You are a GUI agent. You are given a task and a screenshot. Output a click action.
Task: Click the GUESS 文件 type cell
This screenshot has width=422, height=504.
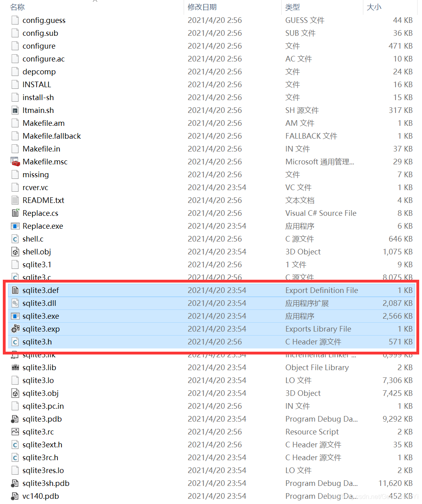click(305, 20)
